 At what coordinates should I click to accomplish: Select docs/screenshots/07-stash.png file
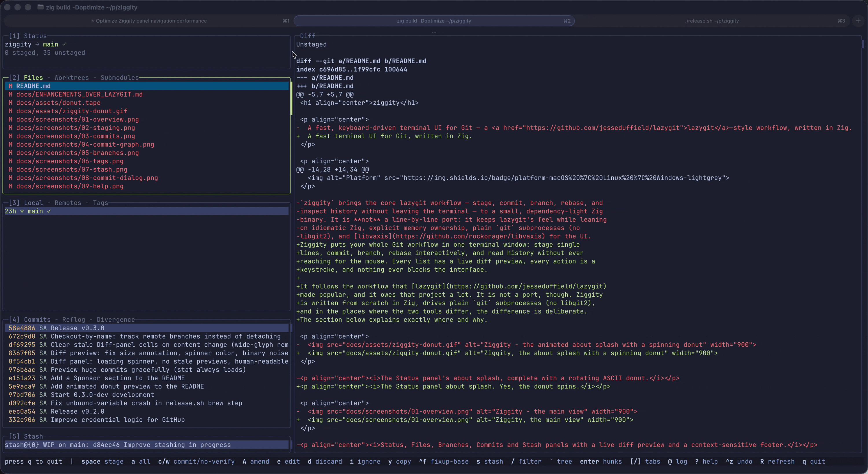(x=147, y=169)
